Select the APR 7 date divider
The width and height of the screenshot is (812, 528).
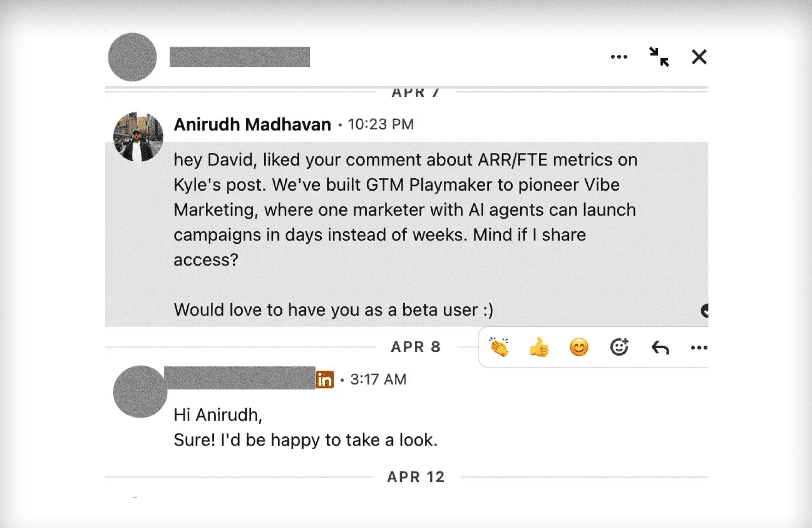pos(414,92)
